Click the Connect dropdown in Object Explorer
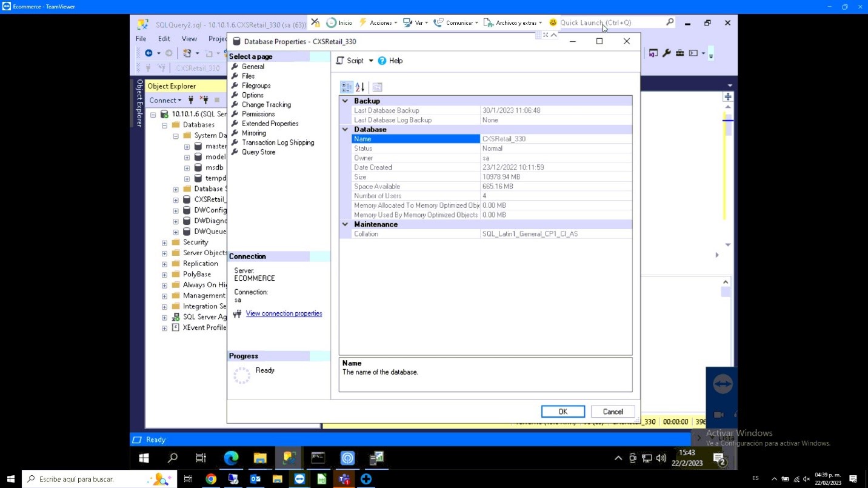Screen dimensions: 868x488 click(x=165, y=101)
